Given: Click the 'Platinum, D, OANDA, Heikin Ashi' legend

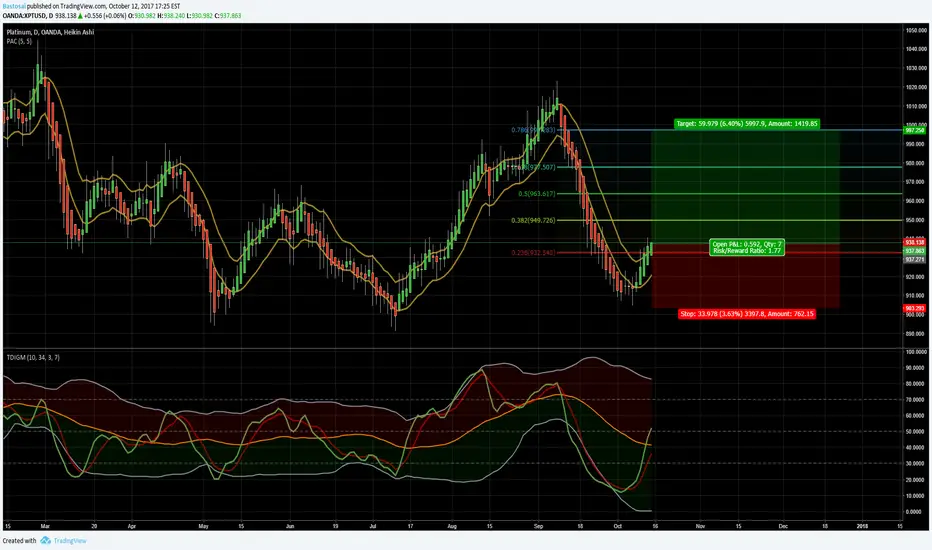Looking at the screenshot, I should (50, 32).
